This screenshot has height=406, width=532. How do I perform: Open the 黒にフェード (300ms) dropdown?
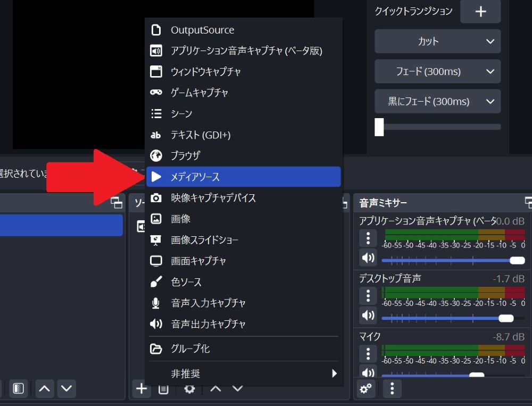tap(438, 101)
